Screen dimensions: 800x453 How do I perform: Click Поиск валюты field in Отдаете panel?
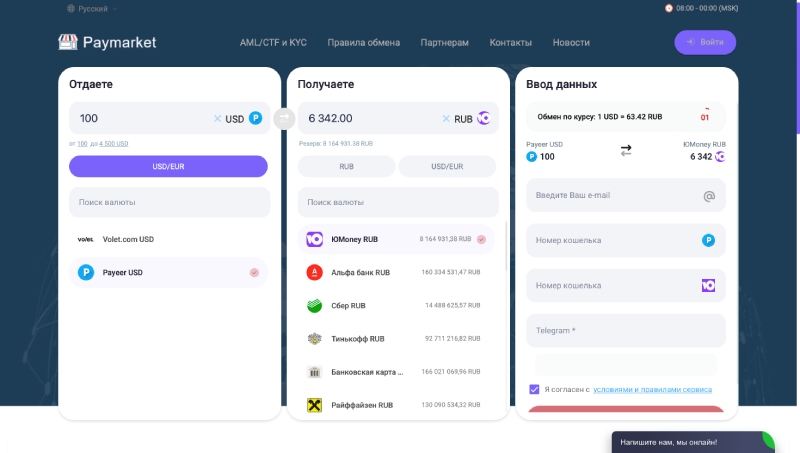coord(169,202)
